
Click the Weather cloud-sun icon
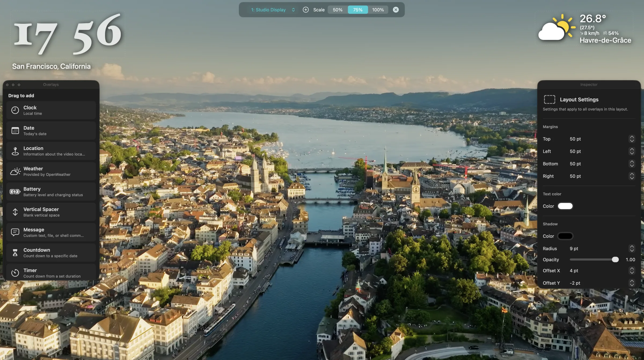click(x=15, y=171)
